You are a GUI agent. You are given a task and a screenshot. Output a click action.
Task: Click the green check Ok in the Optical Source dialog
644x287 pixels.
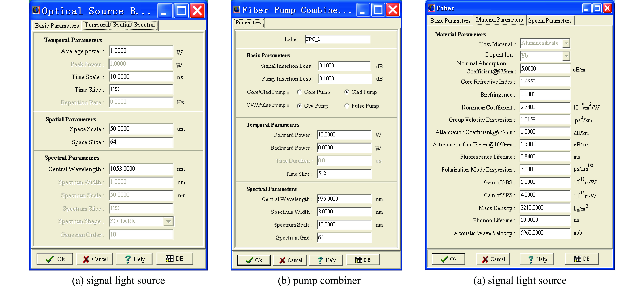tap(55, 259)
